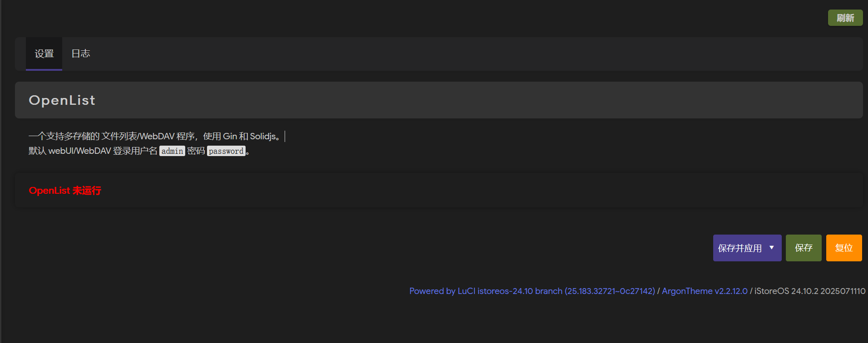Click the iStoreOS 24.10.2 version text
The width and height of the screenshot is (868, 343).
809,291
